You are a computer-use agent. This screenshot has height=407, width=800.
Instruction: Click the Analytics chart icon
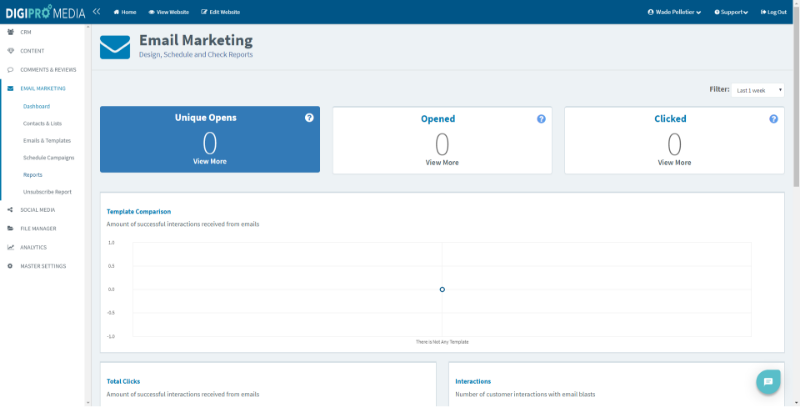(10, 247)
